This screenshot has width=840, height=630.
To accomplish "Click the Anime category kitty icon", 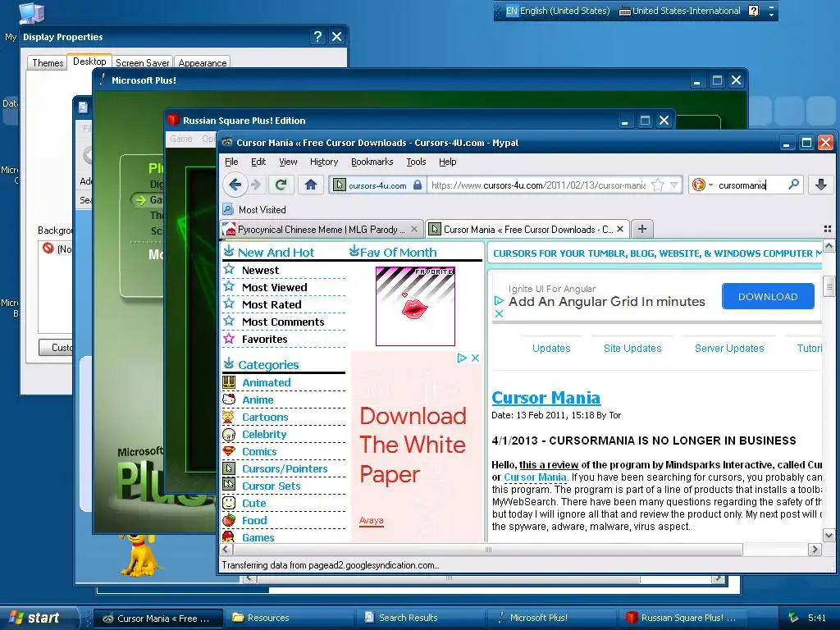I will click(x=229, y=399).
